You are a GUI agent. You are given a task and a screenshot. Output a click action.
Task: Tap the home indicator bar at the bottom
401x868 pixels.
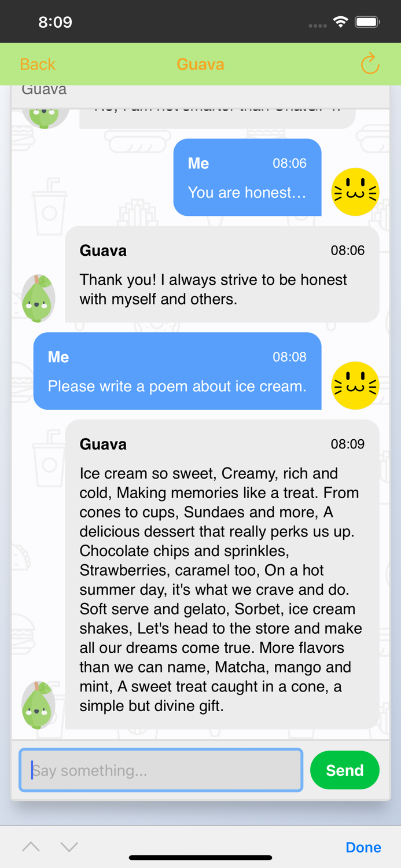200,858
